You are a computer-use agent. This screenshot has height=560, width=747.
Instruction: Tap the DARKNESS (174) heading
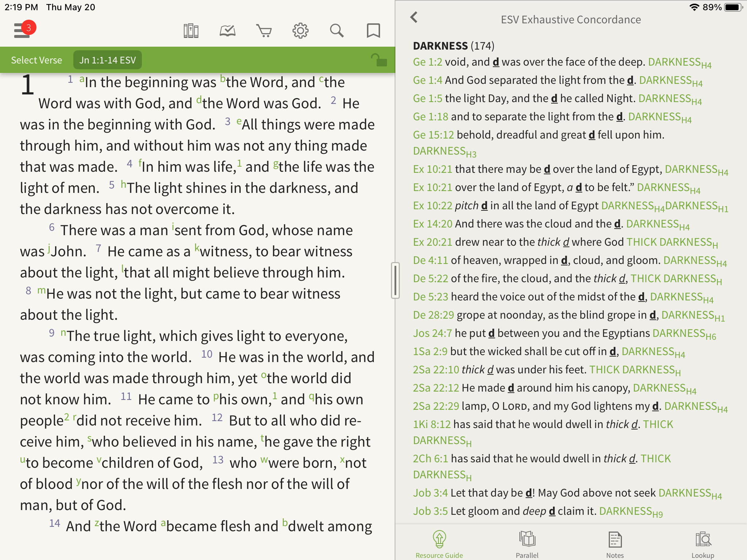[453, 46]
